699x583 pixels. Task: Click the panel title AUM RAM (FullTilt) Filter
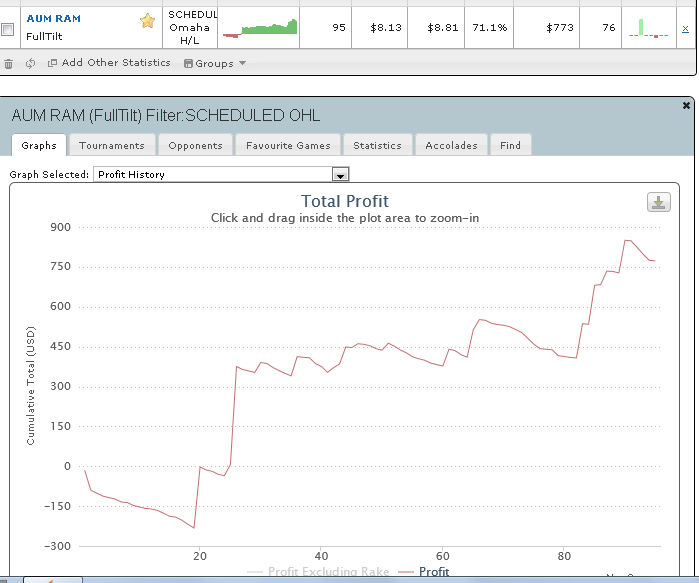[165, 115]
